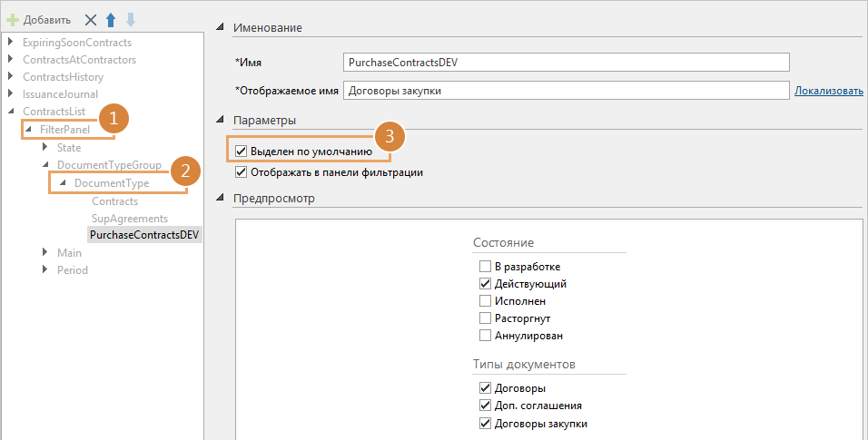This screenshot has height=440, width=868.
Task: Uncheck the "Действующий" checkbox in preview
Action: tap(485, 284)
